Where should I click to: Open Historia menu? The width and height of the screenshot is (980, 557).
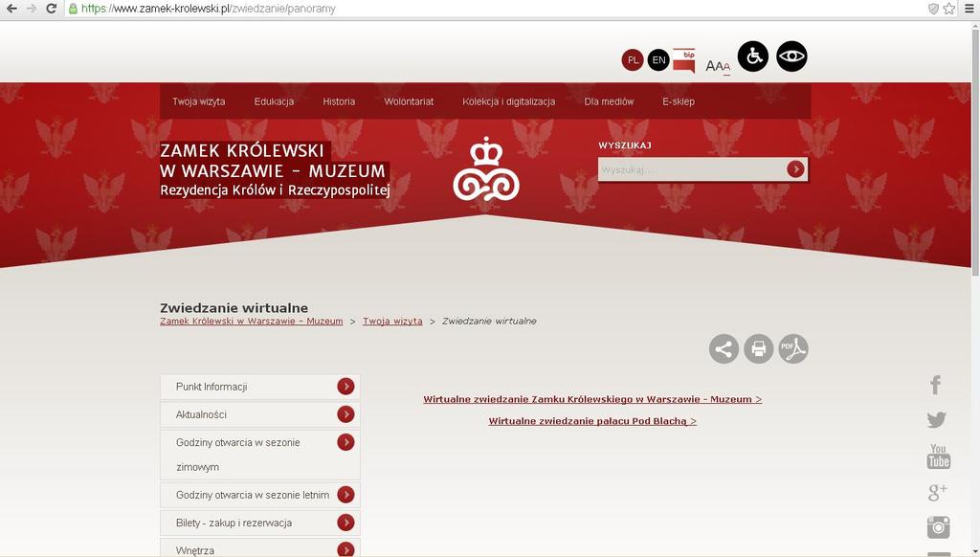(339, 101)
